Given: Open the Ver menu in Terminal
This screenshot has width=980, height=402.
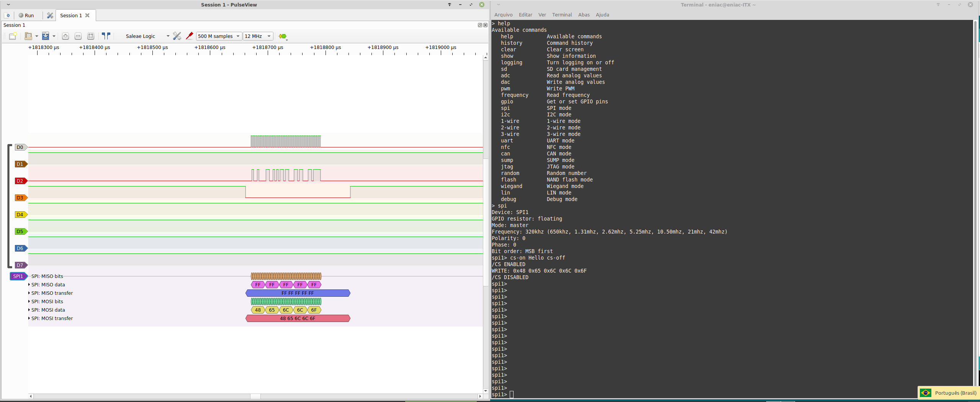Looking at the screenshot, I should point(542,15).
